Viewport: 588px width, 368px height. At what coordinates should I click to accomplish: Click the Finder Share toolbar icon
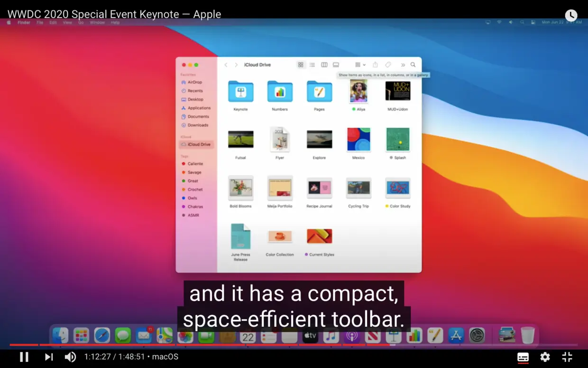[x=375, y=65]
